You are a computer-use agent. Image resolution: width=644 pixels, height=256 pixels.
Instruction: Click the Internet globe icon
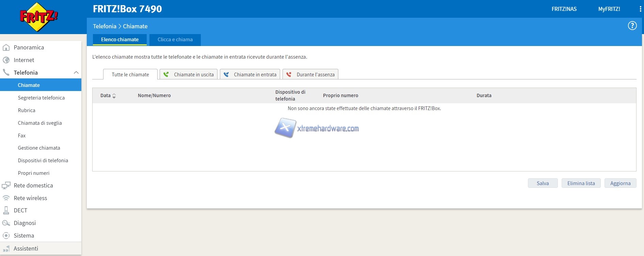coord(6,60)
